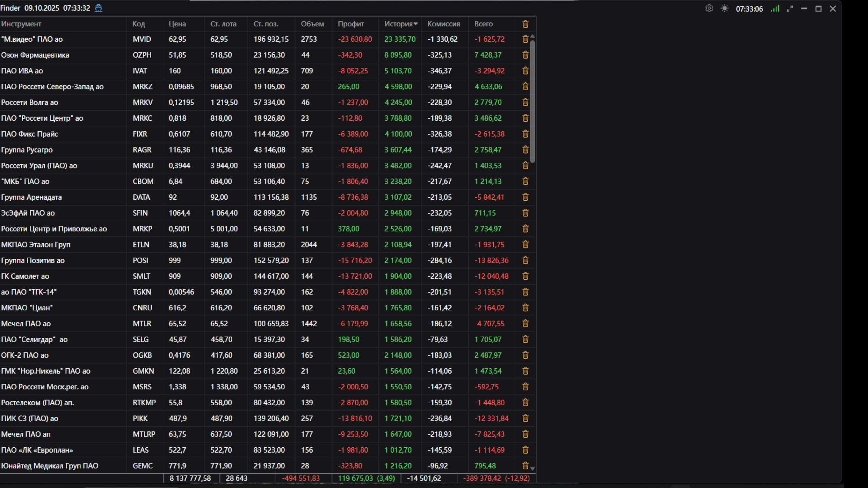The image size is (868, 488).
Task: Maximize the Finder window
Action: click(x=818, y=9)
